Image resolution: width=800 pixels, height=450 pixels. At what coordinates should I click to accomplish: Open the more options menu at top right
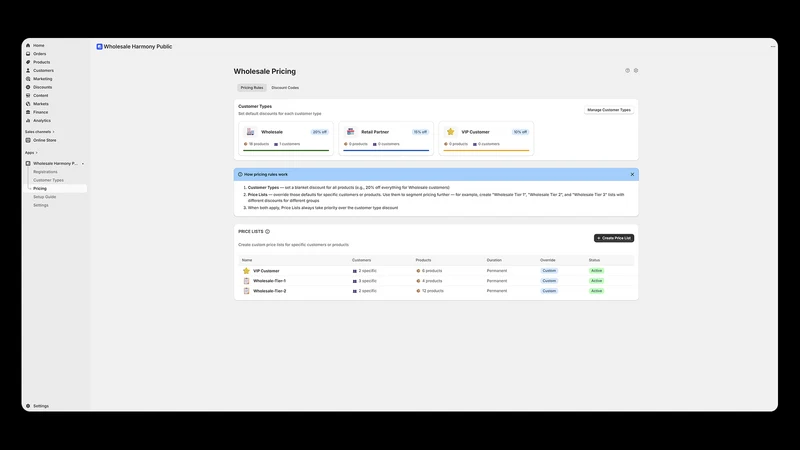coord(773,46)
